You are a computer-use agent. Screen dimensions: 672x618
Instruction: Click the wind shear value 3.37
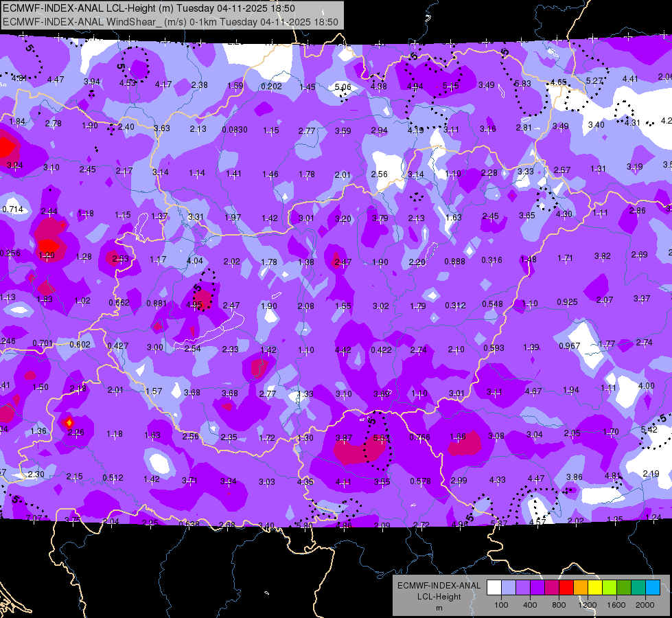[642, 298]
